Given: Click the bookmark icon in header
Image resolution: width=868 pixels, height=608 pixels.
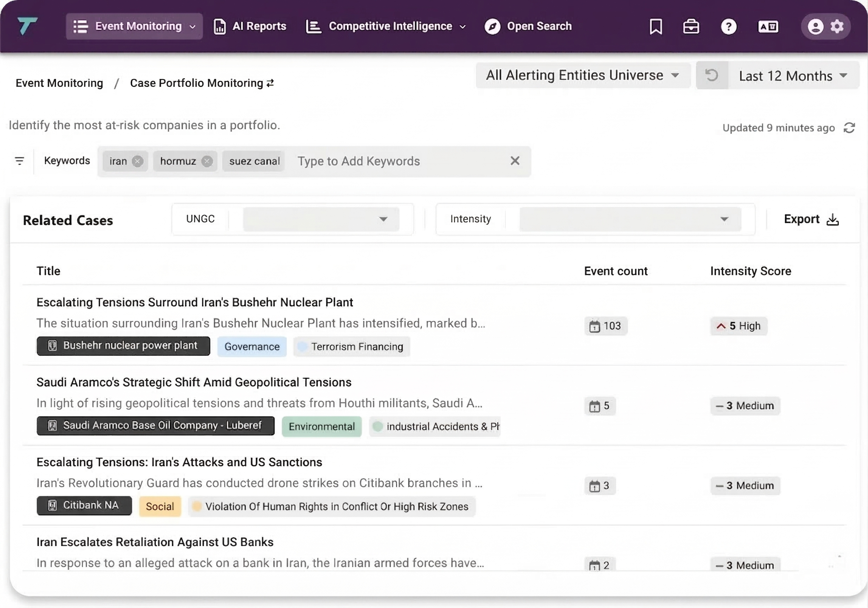Looking at the screenshot, I should pyautogui.click(x=656, y=26).
